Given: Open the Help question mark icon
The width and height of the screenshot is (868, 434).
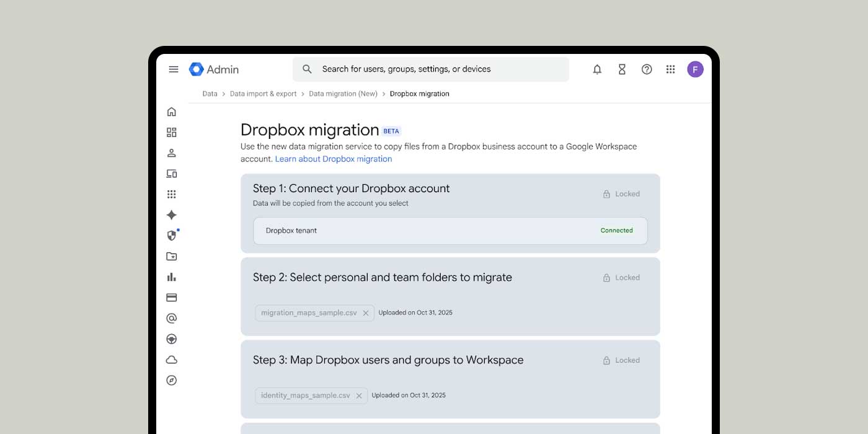Looking at the screenshot, I should (x=647, y=69).
